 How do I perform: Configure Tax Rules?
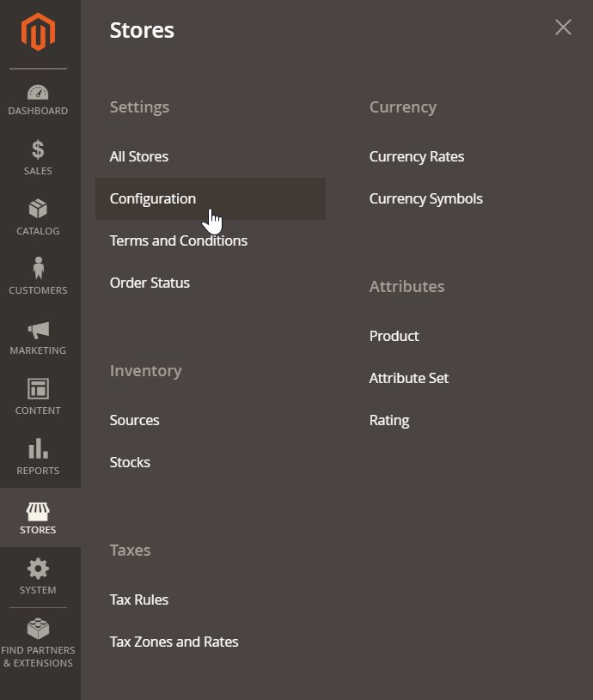coord(138,600)
